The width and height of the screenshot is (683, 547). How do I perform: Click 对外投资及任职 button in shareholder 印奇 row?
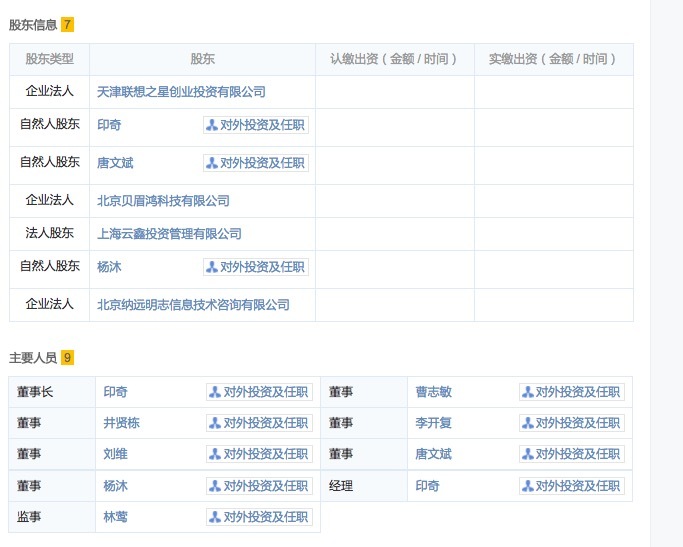(x=256, y=125)
